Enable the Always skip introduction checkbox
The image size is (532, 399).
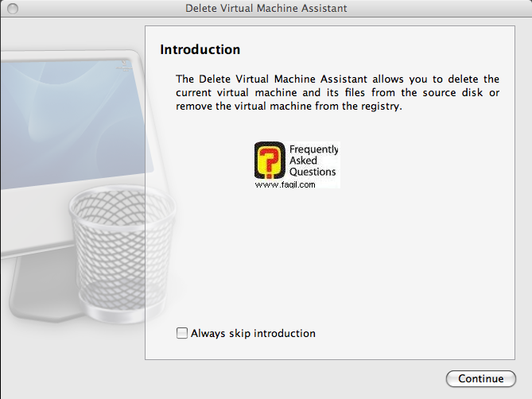pyautogui.click(x=182, y=333)
